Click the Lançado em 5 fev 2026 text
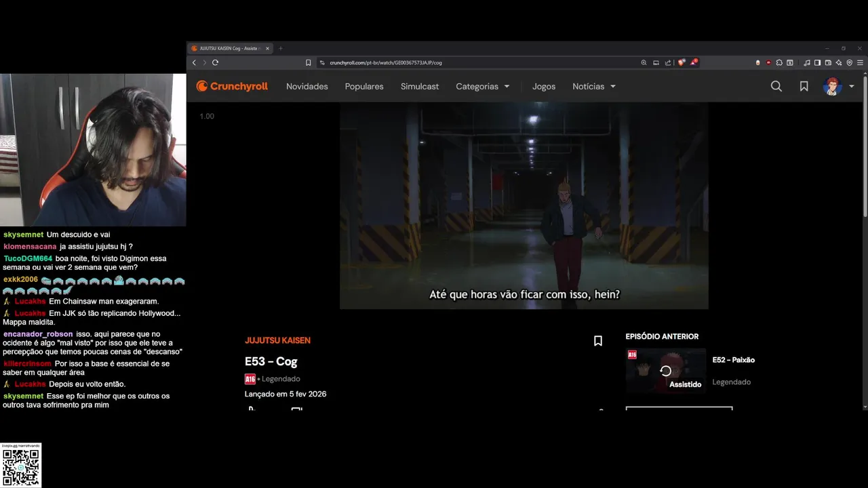This screenshot has height=488, width=868. (x=285, y=394)
